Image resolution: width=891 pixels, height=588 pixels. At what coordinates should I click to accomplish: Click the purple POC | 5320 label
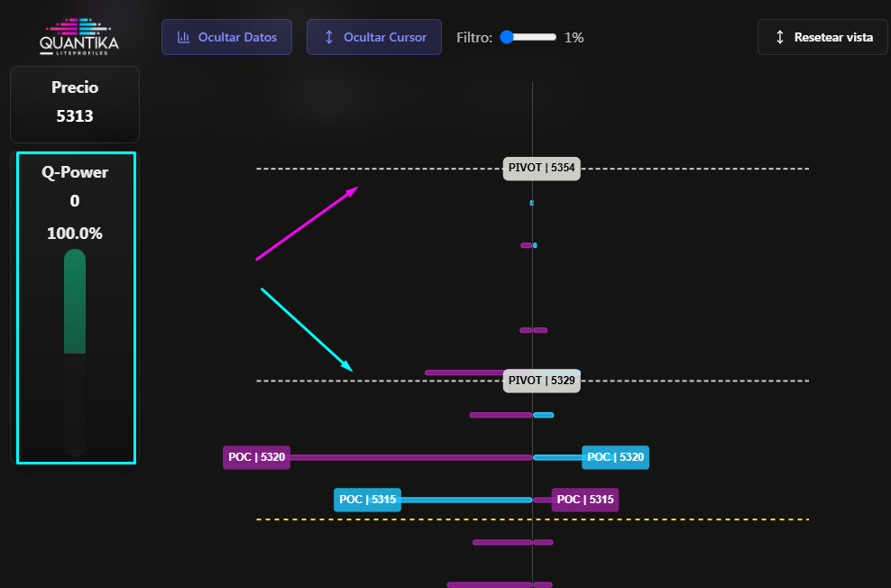[256, 457]
